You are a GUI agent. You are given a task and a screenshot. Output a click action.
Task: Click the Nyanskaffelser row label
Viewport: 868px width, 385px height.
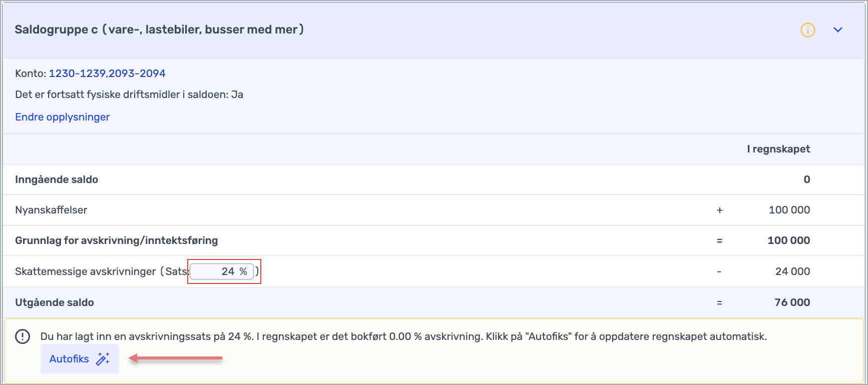click(x=51, y=210)
